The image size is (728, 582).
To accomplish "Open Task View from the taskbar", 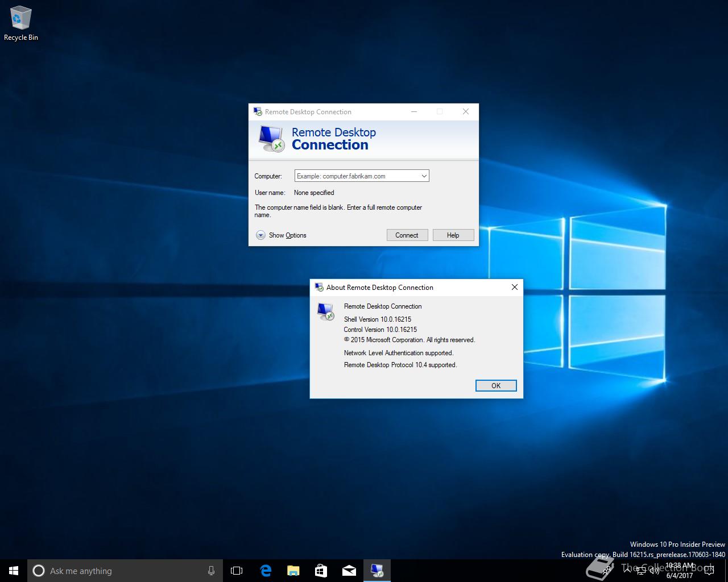I will 237,571.
